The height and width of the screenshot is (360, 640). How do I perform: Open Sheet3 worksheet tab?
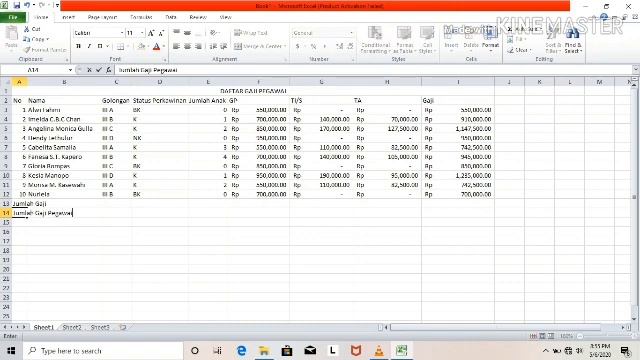point(100,327)
